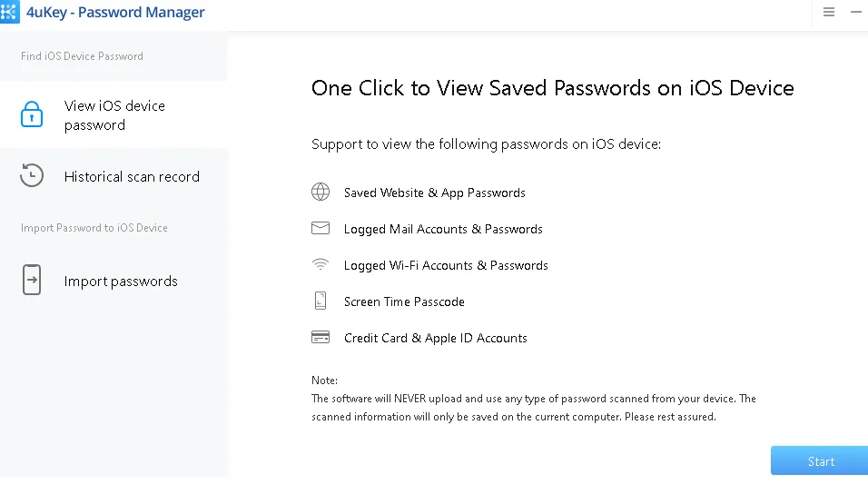868x494 pixels.
Task: Click Credit Card & Apple ID Accounts label
Action: (435, 338)
